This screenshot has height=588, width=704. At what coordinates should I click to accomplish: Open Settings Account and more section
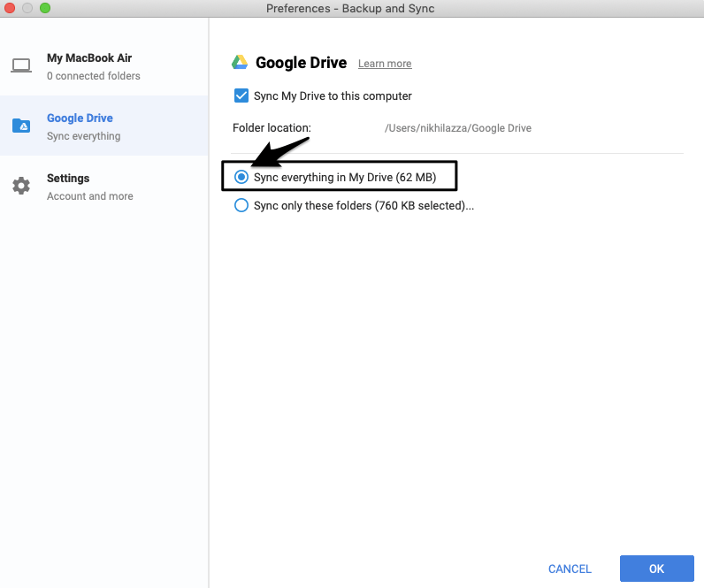103,187
